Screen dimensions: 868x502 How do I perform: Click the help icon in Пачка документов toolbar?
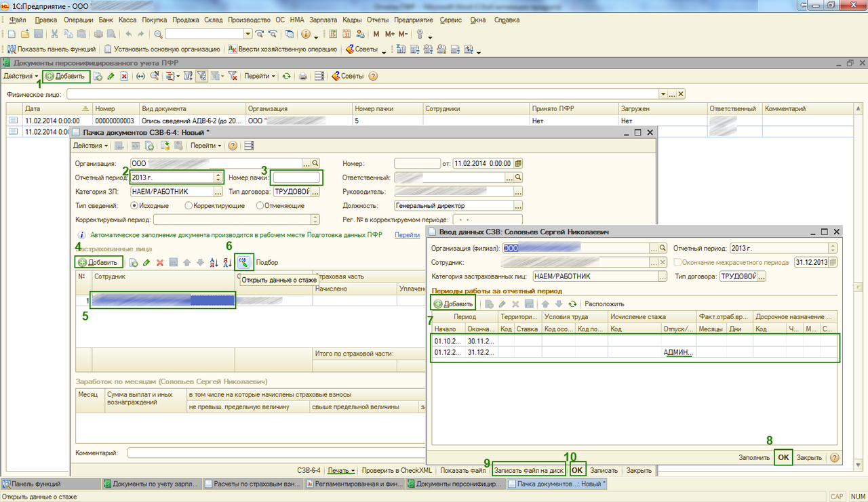pyautogui.click(x=233, y=146)
